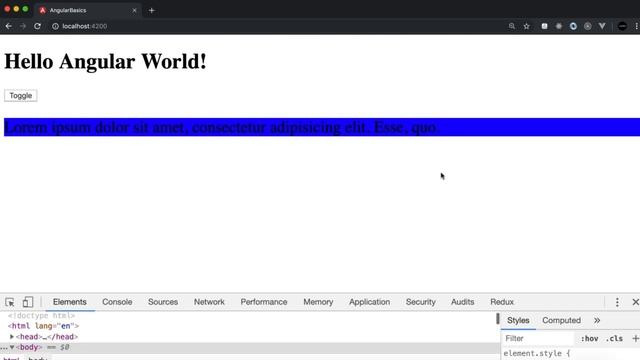Click the Toggle button on page
The height and width of the screenshot is (360, 640).
click(x=20, y=96)
